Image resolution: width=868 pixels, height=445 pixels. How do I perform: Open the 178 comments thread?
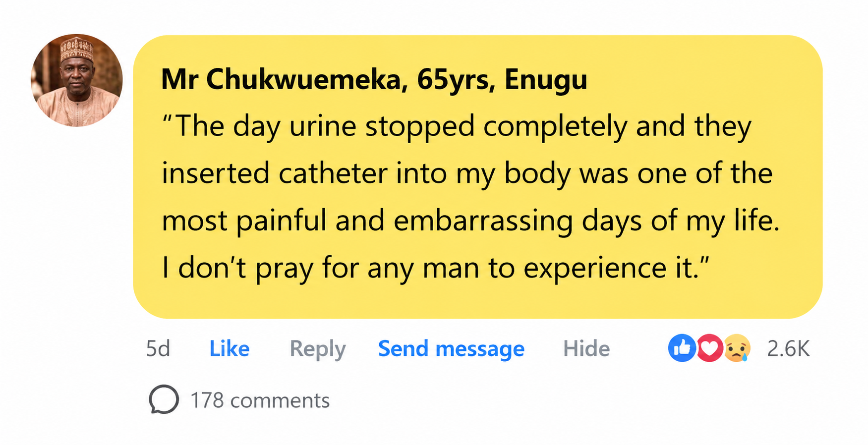pyautogui.click(x=260, y=400)
